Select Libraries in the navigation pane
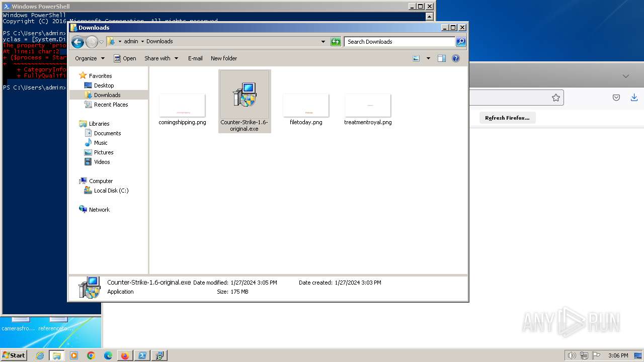Image resolution: width=644 pixels, height=362 pixels. pyautogui.click(x=99, y=124)
